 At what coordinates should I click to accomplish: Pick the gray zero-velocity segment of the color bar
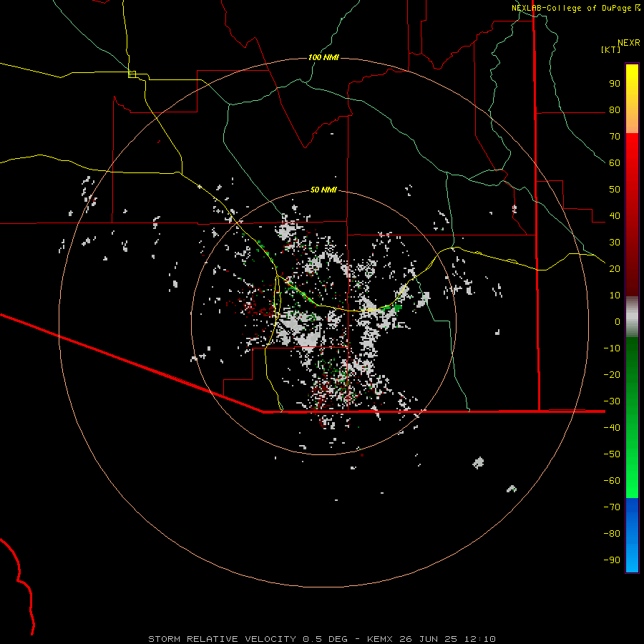632,317
